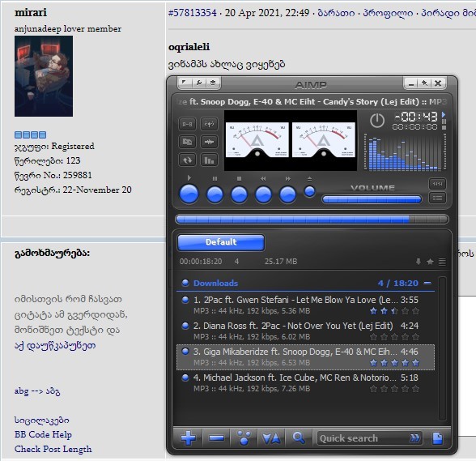The width and height of the screenshot is (476, 461).
Task: Collapse the Downloads group minus sign
Action: point(427,283)
